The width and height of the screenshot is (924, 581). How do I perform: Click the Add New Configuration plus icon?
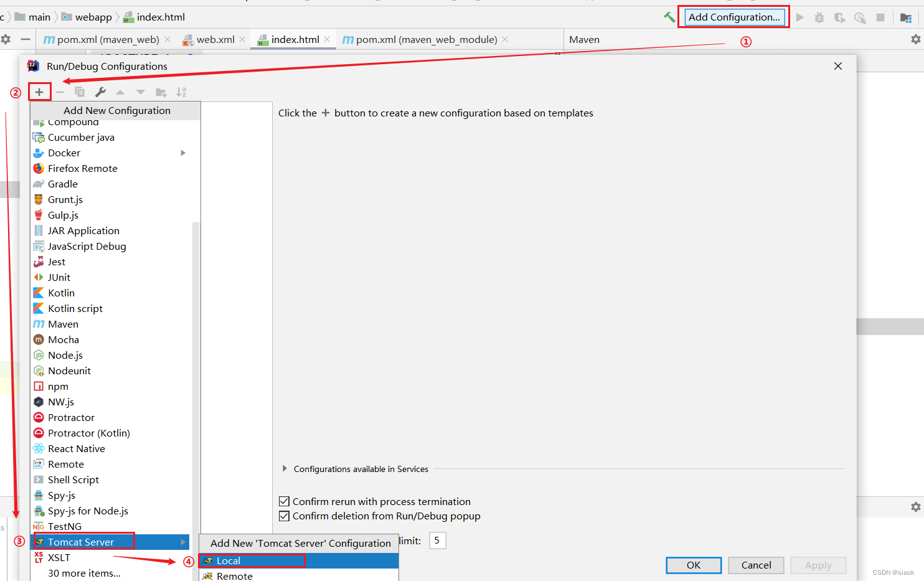39,92
